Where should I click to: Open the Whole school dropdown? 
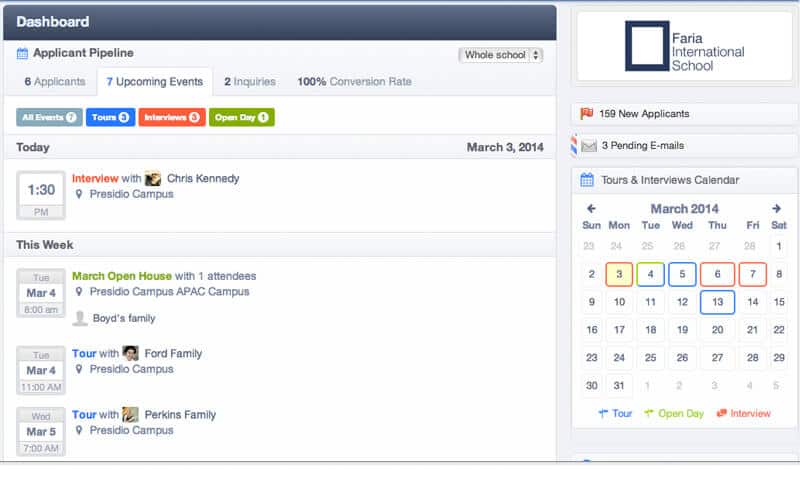(x=501, y=55)
